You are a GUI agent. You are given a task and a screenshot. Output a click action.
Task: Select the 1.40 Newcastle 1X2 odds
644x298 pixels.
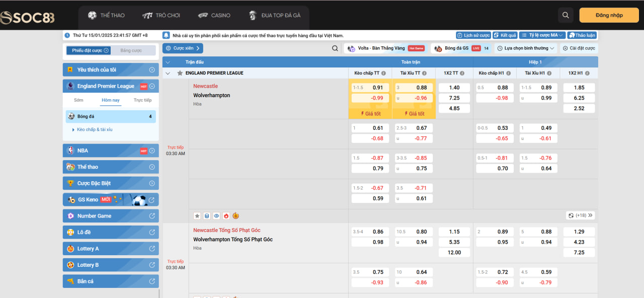(x=454, y=88)
